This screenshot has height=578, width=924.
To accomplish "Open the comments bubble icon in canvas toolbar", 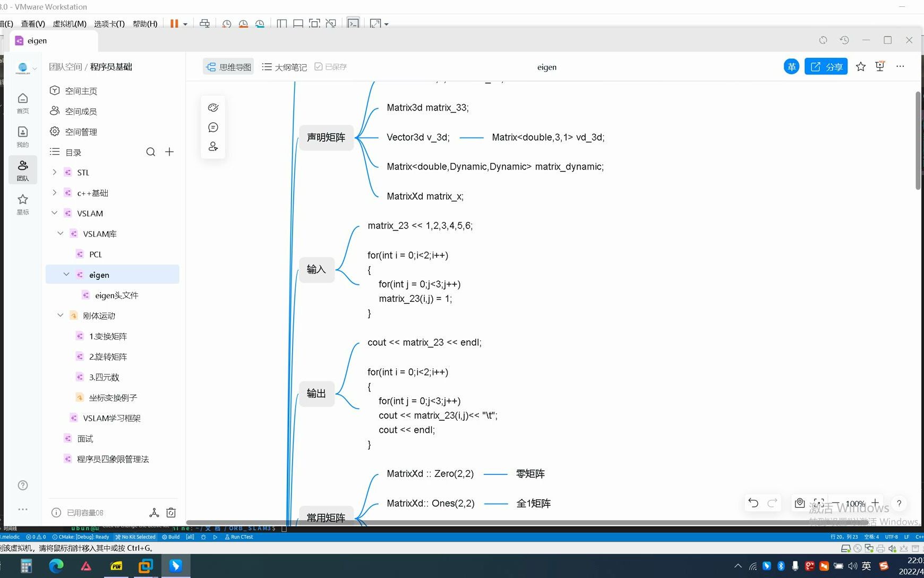I will point(213,127).
